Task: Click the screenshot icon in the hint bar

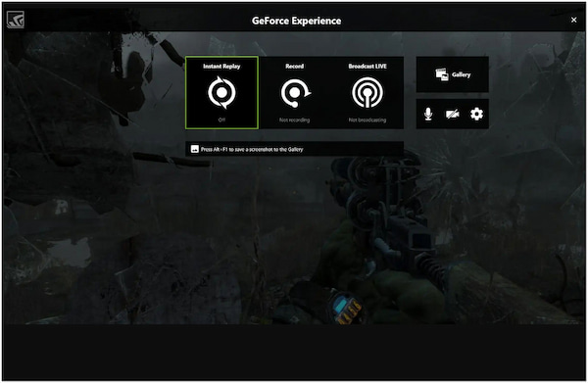Action: 195,149
